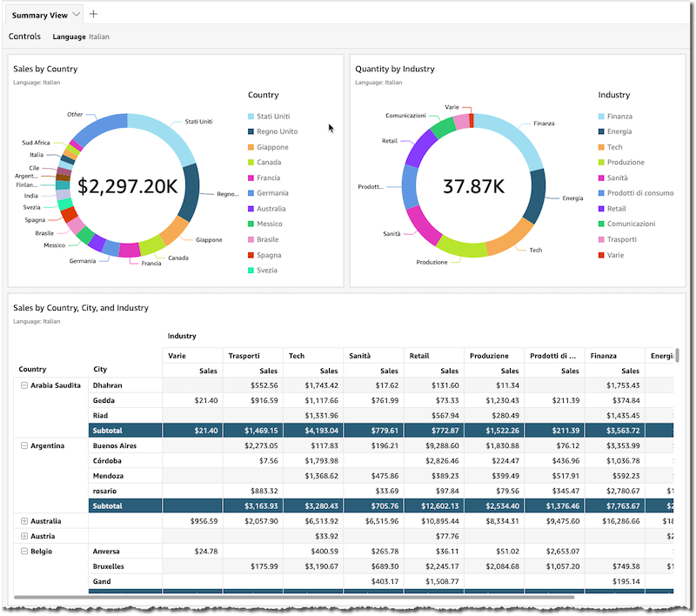Select Giappone in the Country legend
This screenshot has height=616, width=696.
click(272, 147)
